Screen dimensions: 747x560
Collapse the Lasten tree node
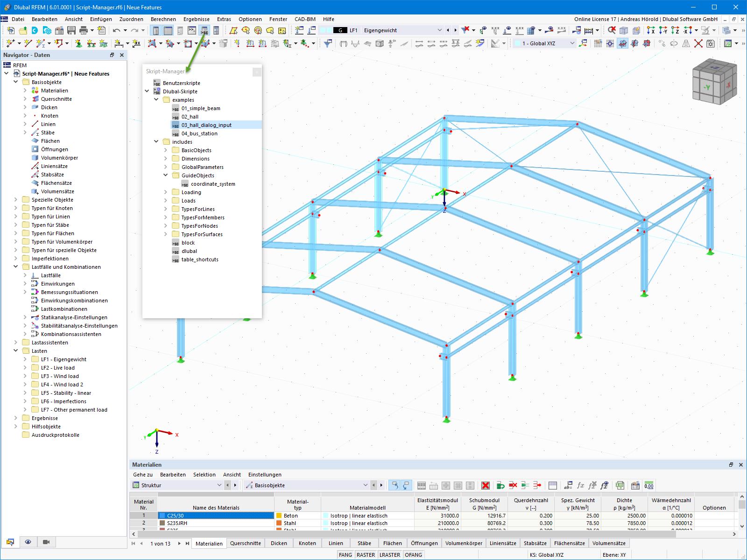click(x=16, y=351)
